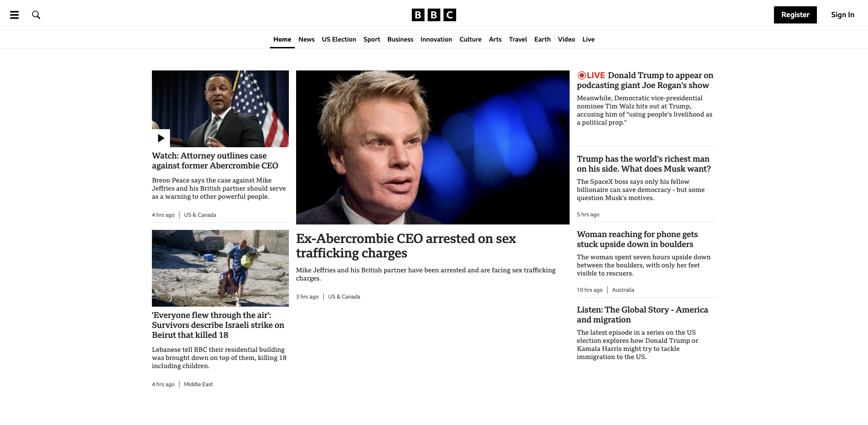Open the News tab
Image resolution: width=868 pixels, height=425 pixels.
point(307,39)
